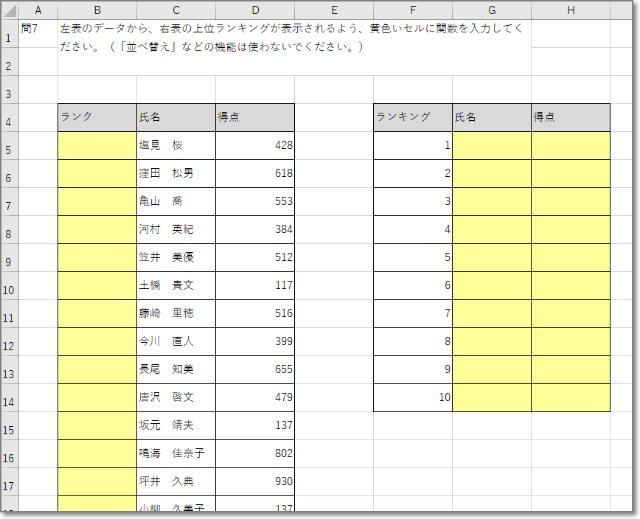Image resolution: width=640 pixels, height=519 pixels.
Task: Click the score cell containing 930
Action: coord(255,481)
